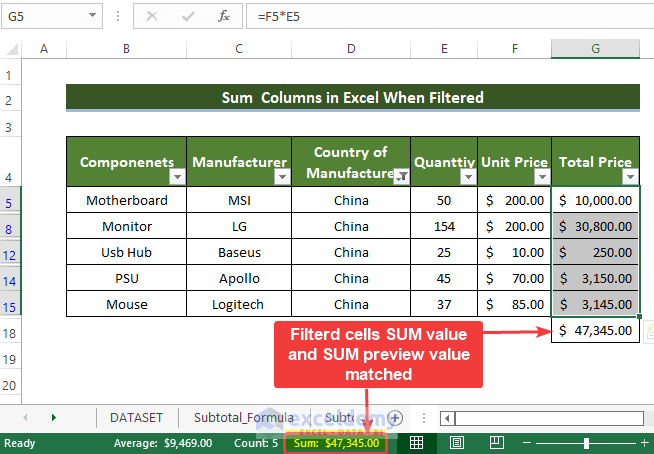This screenshot has width=654, height=454.
Task: Click the zoom slider handle
Action: coord(586,443)
